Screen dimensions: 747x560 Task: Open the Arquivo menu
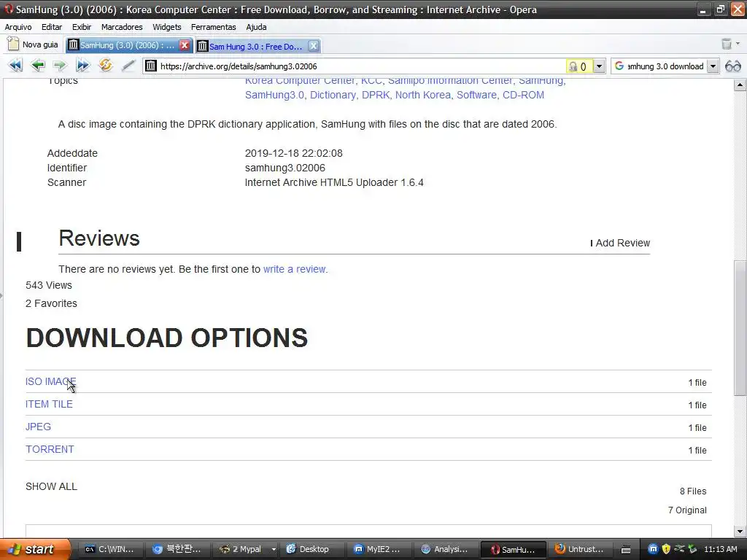coord(18,27)
